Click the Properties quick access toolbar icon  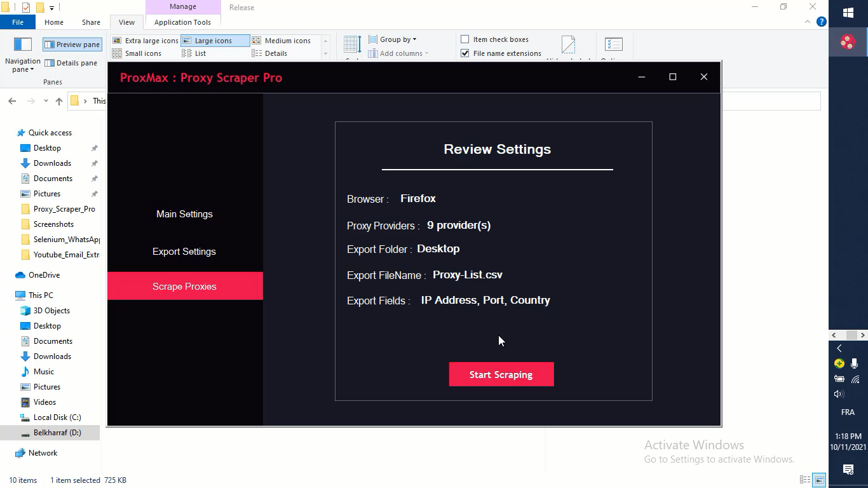pyautogui.click(x=26, y=8)
